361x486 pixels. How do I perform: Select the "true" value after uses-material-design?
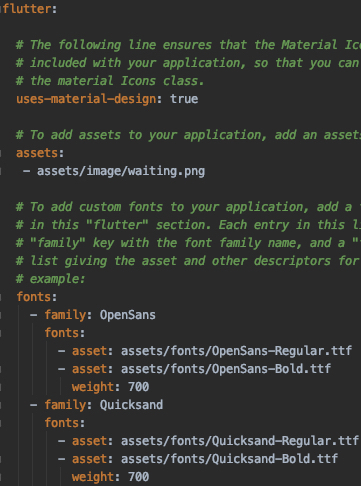(184, 99)
